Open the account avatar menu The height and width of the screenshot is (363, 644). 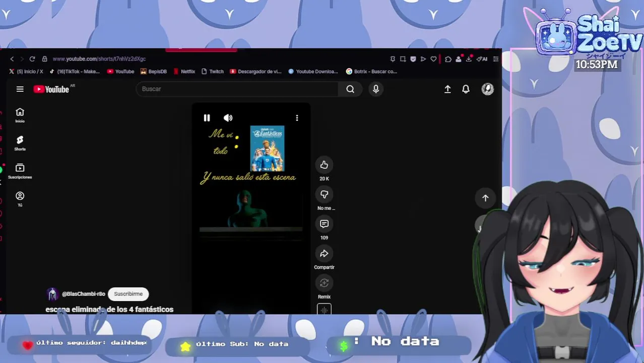pos(487,89)
